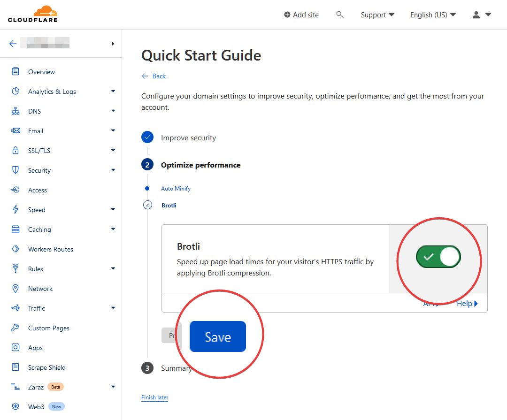This screenshot has width=507, height=420.
Task: Click the Zaraz lines icon
Action: click(x=15, y=387)
